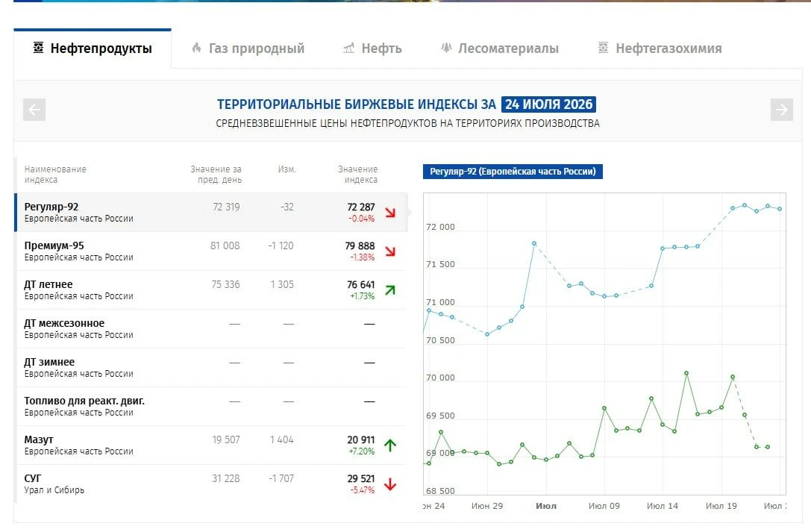This screenshot has width=811, height=532.
Task: Click previous day value 72 319
Action: tap(227, 207)
